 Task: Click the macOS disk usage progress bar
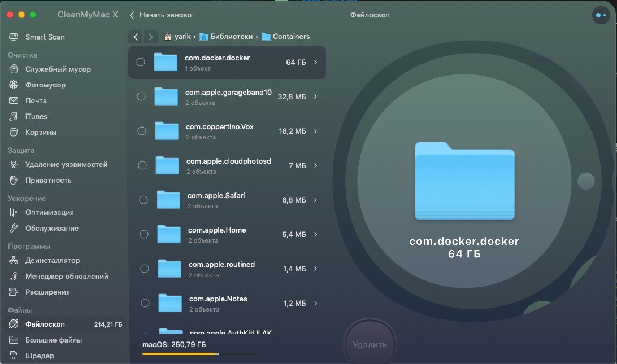(199, 354)
